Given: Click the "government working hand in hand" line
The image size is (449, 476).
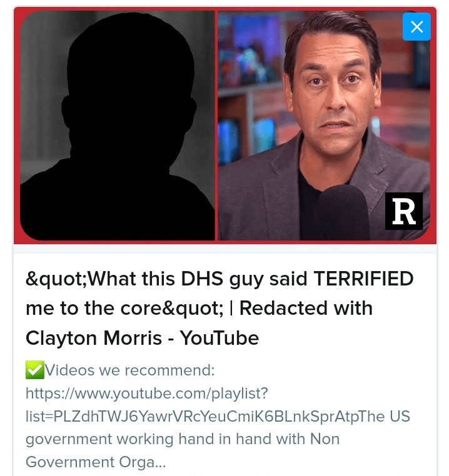Looking at the screenshot, I should [x=183, y=439].
